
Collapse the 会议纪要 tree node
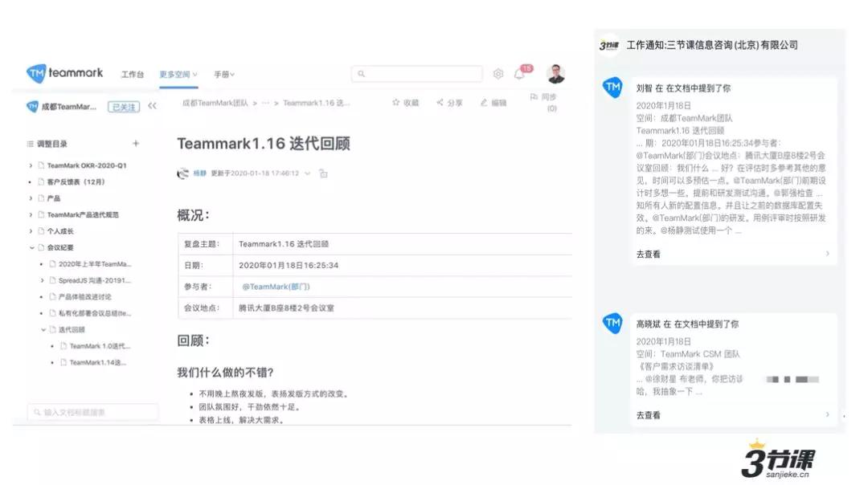pyautogui.click(x=31, y=248)
